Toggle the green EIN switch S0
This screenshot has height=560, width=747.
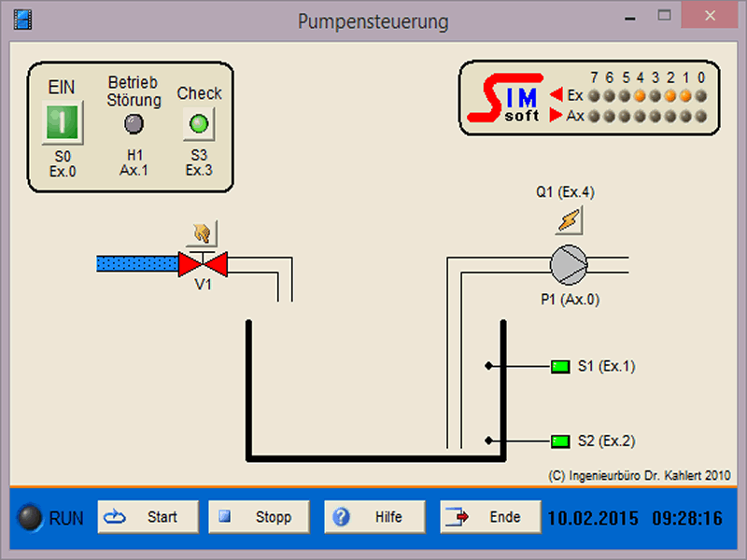(x=61, y=121)
